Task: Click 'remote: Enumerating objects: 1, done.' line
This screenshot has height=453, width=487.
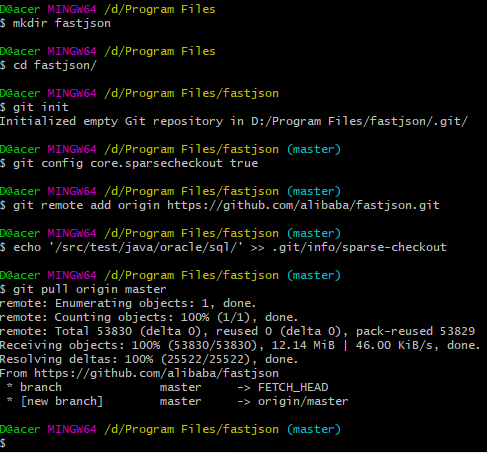Action: point(128,303)
